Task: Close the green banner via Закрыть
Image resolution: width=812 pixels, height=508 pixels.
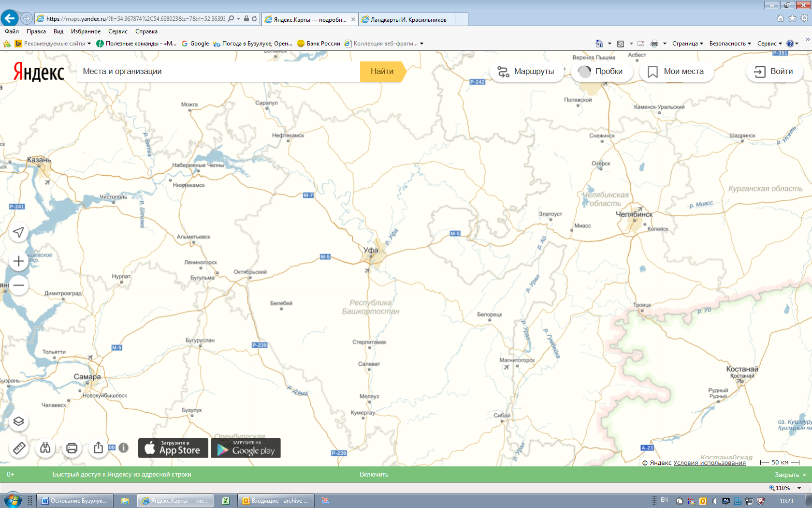Action: click(790, 475)
